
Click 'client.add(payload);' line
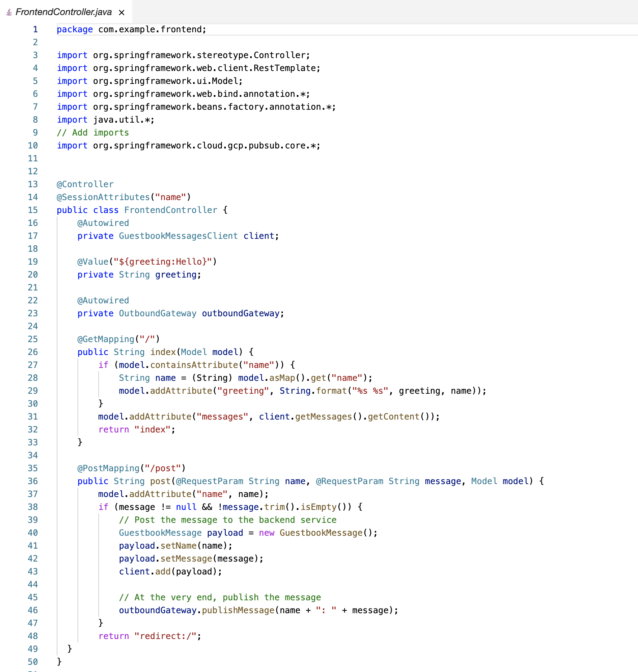coord(170,572)
